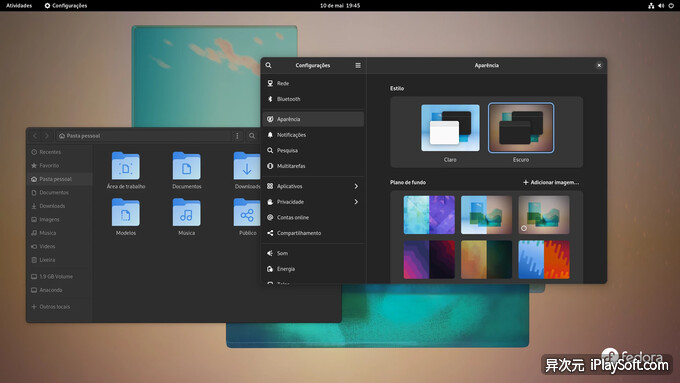Image resolution: width=680 pixels, height=383 pixels.
Task: Choose the Escuro dark style
Action: 521,128
